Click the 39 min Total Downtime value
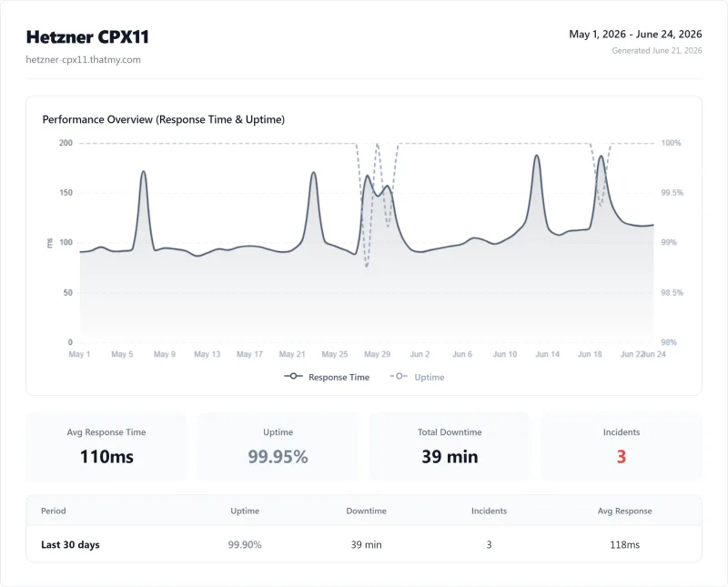Screen dimensions: 728x587 tap(450, 457)
